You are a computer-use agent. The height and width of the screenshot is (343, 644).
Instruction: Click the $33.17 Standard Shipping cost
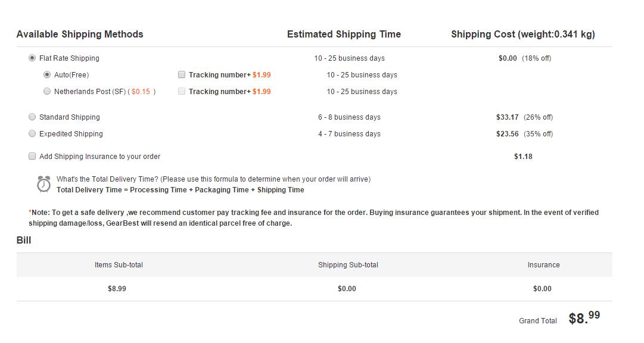(x=507, y=117)
